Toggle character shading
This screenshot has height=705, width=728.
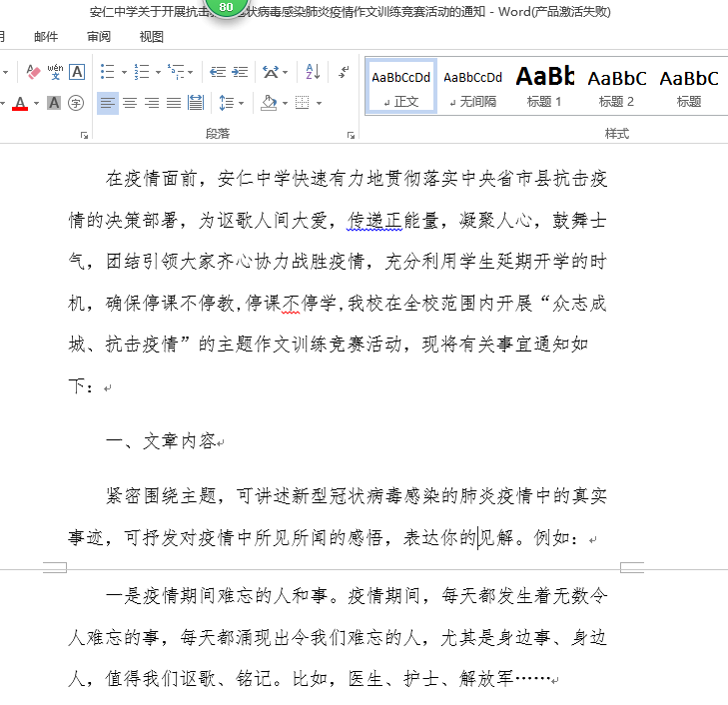(54, 103)
